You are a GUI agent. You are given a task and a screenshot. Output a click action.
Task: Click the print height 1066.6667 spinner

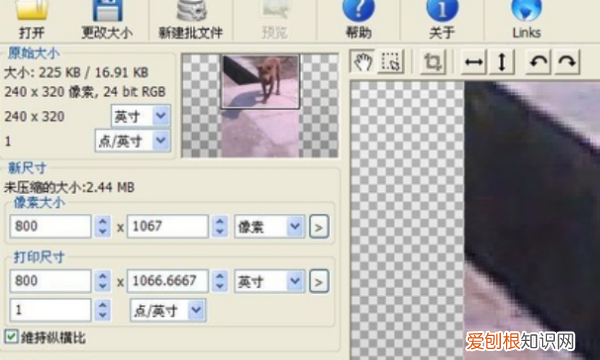click(x=220, y=281)
